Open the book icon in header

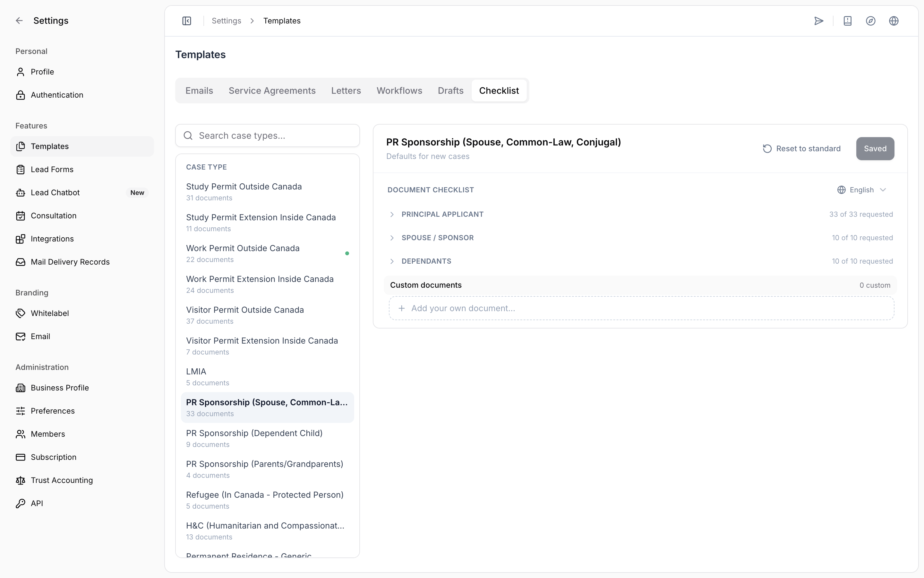click(848, 21)
